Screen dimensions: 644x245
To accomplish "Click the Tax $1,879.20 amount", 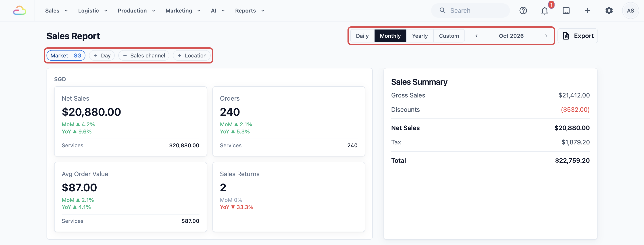I will click(576, 142).
